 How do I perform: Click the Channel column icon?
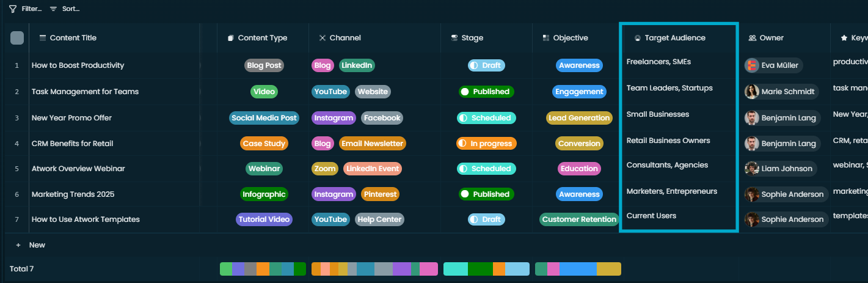pos(323,38)
